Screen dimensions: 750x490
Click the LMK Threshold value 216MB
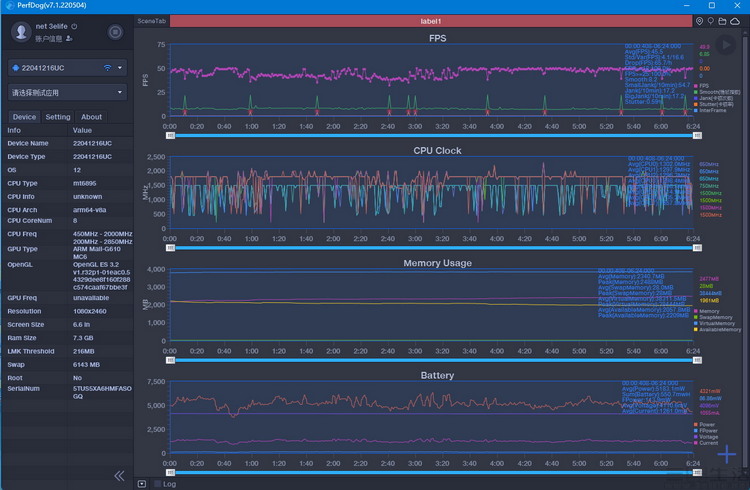(x=84, y=351)
